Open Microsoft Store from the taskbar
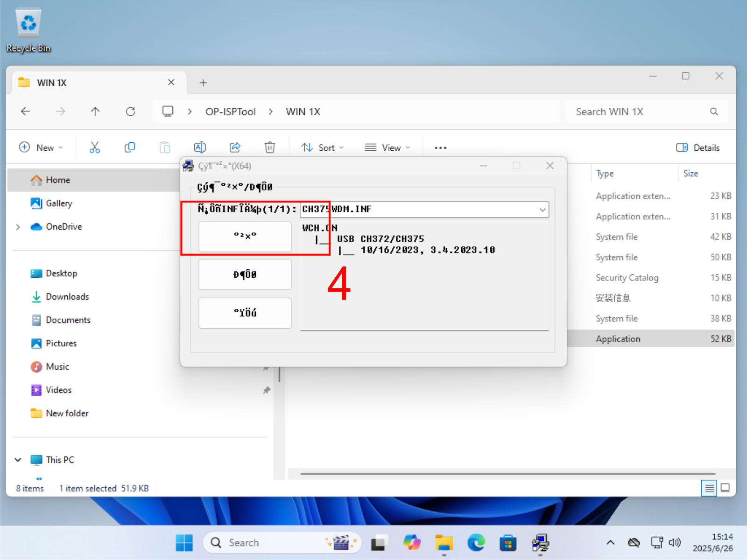747x560 pixels. 508,543
